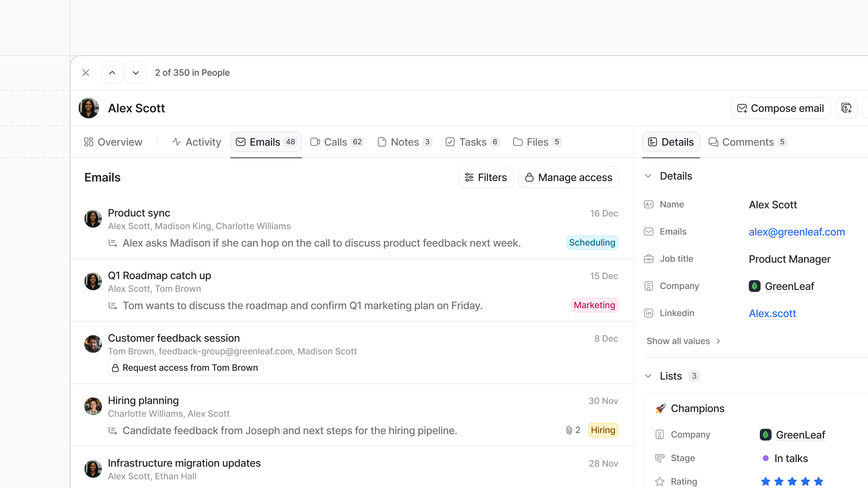
Task: Click the first rating star
Action: (766, 482)
